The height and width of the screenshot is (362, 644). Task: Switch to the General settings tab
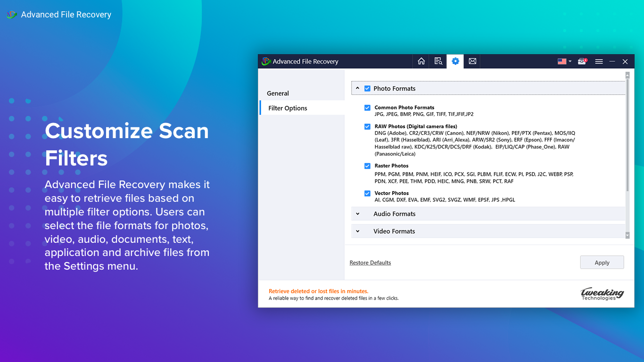point(278,93)
